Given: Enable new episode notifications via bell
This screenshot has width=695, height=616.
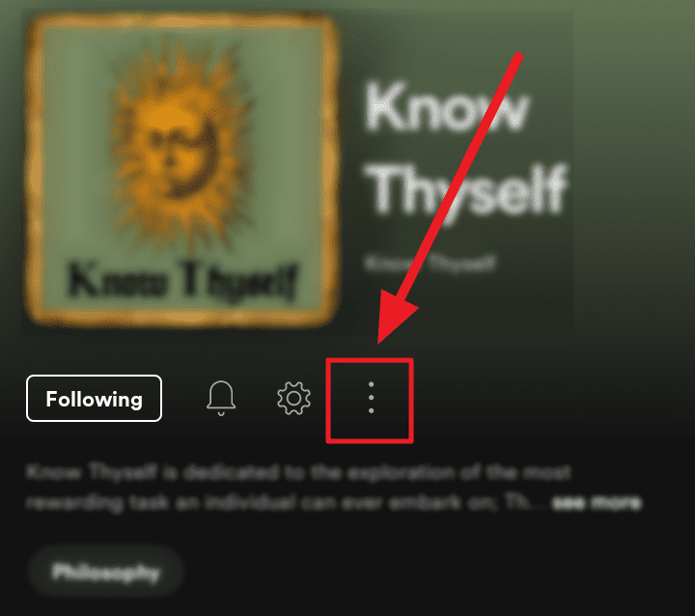Looking at the screenshot, I should click(221, 398).
